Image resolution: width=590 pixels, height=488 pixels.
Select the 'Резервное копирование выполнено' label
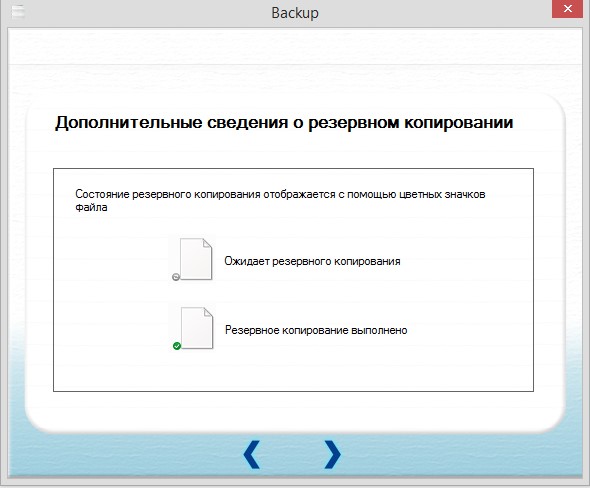click(316, 330)
